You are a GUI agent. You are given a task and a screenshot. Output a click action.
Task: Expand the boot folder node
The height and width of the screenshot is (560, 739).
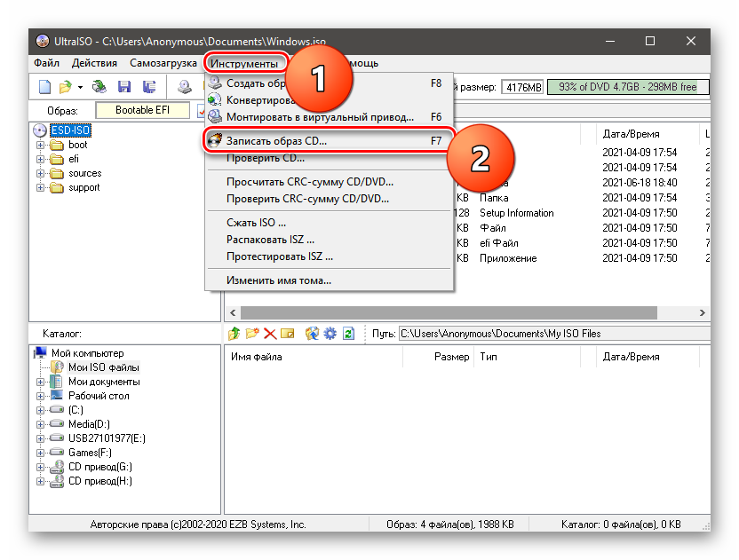[x=41, y=145]
